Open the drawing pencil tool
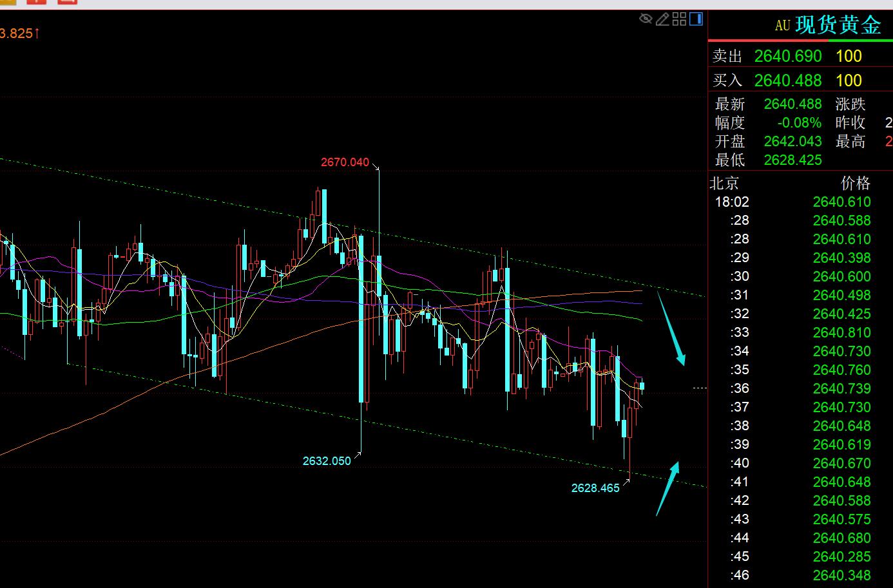Screen dimensions: 893x588 pyautogui.click(x=662, y=19)
